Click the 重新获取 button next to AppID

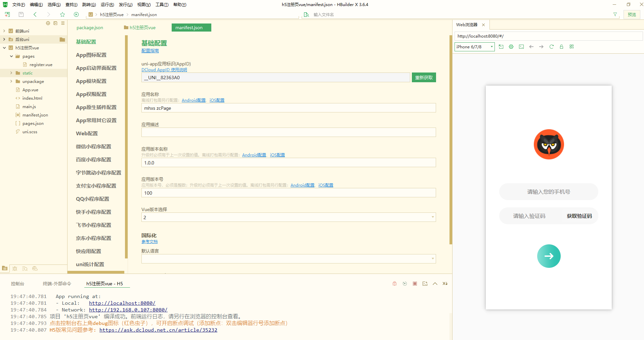coord(424,78)
